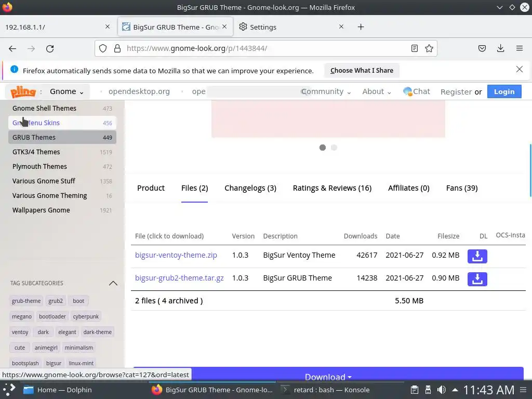Open the taskbar clock showing 11:43 AM
This screenshot has width=532, height=399.
pos(488,390)
